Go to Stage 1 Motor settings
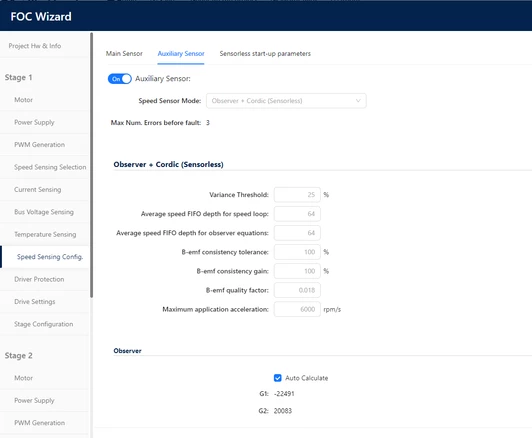The height and width of the screenshot is (438, 532). 23,100
